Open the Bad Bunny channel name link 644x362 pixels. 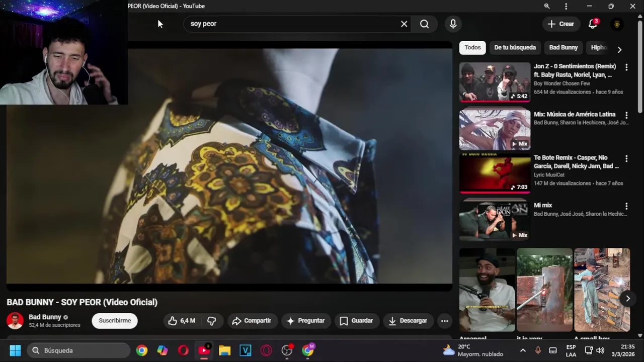[45, 317]
